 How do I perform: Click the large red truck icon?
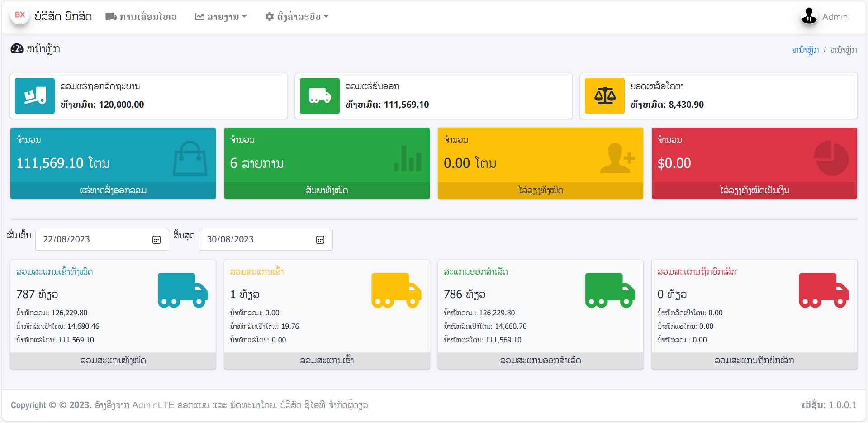point(824,290)
